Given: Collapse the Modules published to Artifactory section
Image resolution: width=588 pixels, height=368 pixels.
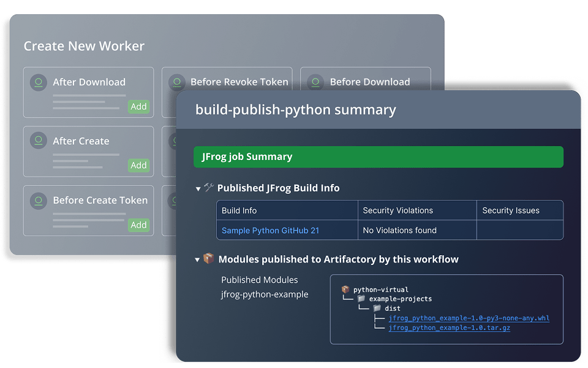Looking at the screenshot, I should coord(197,260).
